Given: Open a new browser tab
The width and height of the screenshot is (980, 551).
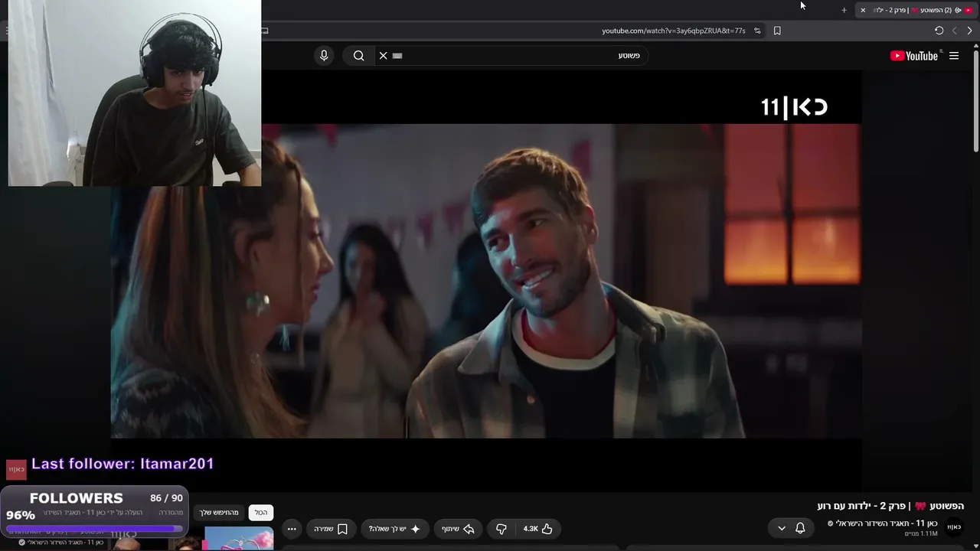Looking at the screenshot, I should (844, 10).
